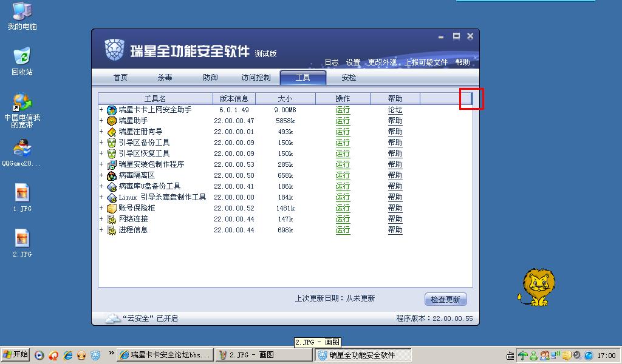Click the 瑞星卡卡上网安全助手 tool icon
Image resolution: width=622 pixels, height=364 pixels.
[112, 110]
